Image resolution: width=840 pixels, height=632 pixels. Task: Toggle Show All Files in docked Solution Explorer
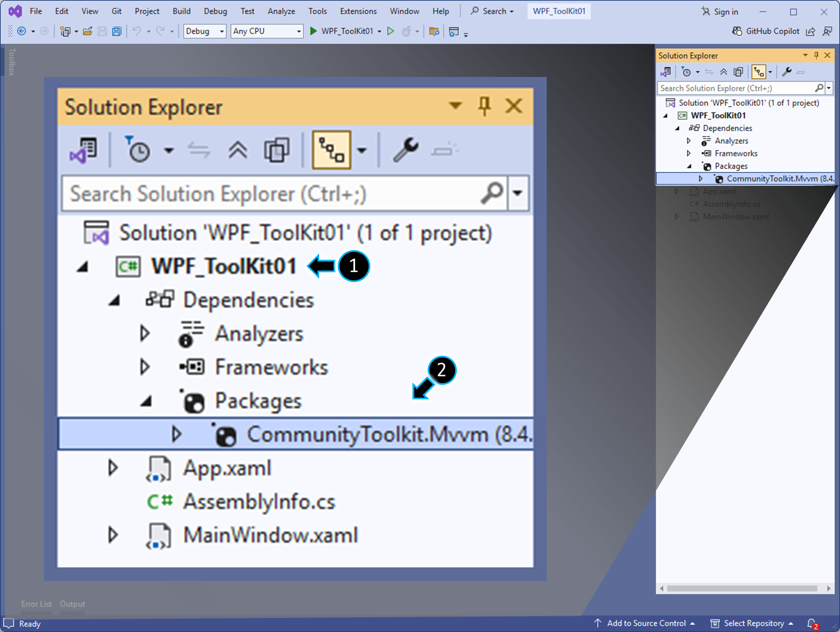(738, 72)
